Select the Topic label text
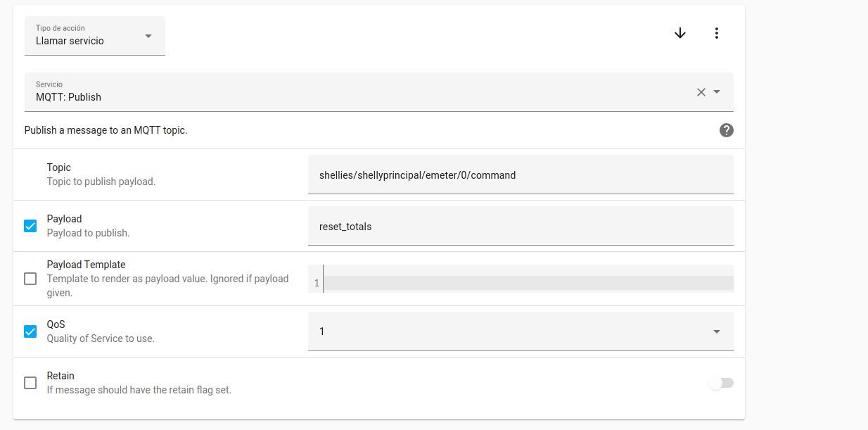The image size is (868, 430). point(58,167)
